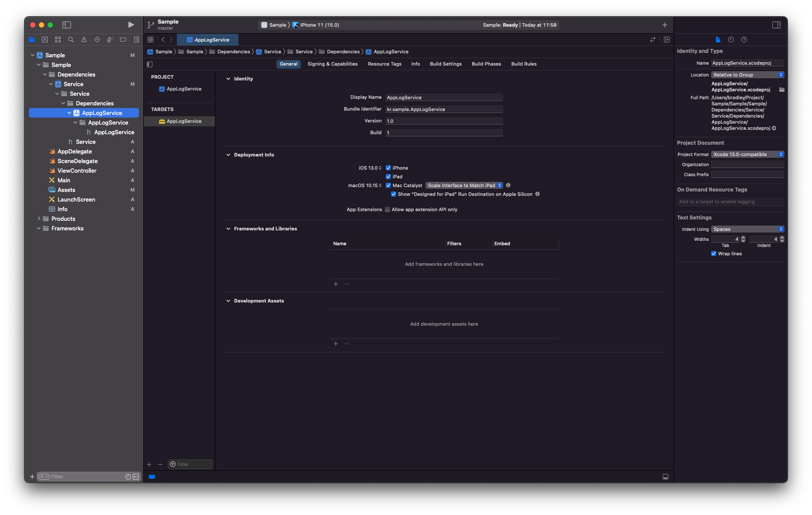The width and height of the screenshot is (812, 515).
Task: Toggle the Wrap lines checkbox
Action: (714, 254)
